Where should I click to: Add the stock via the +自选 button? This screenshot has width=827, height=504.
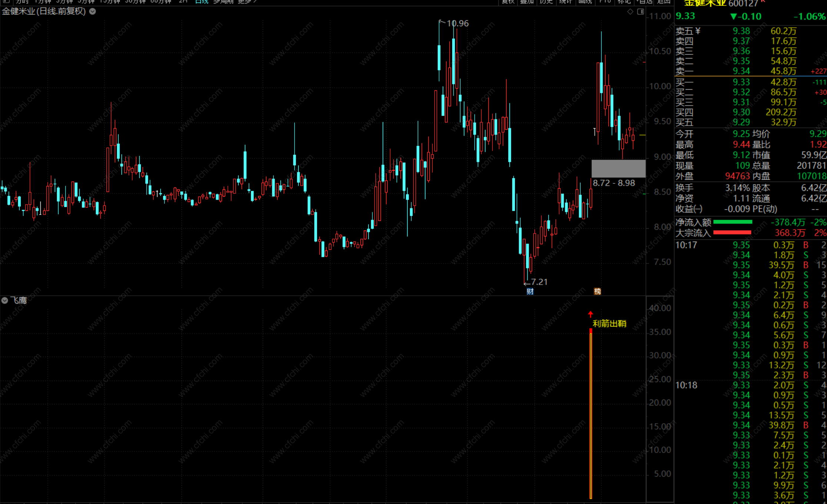tap(644, 1)
